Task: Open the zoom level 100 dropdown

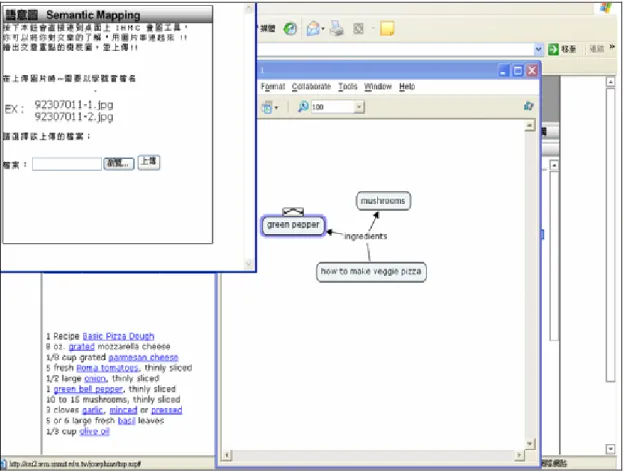Action: [x=359, y=107]
